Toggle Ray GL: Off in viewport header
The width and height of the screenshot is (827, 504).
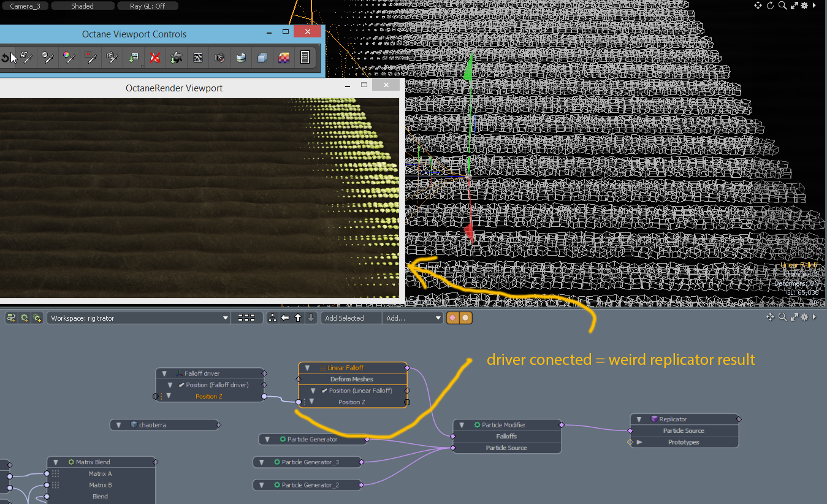click(x=148, y=6)
